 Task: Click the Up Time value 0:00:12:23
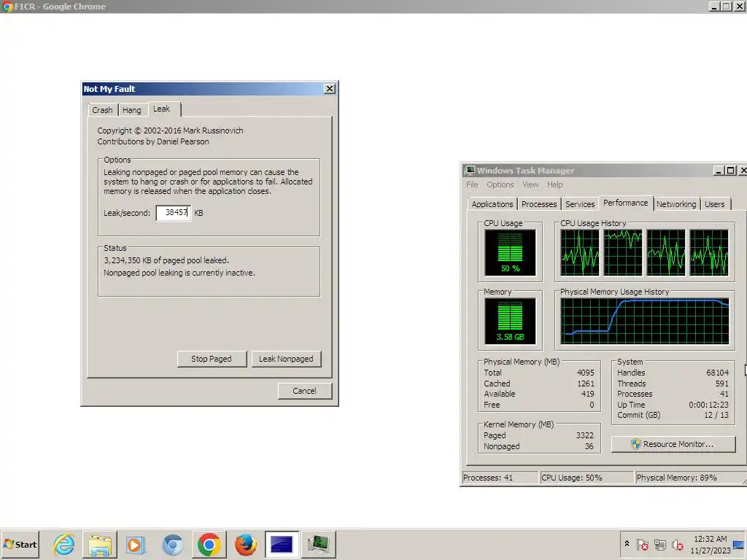(x=708, y=404)
